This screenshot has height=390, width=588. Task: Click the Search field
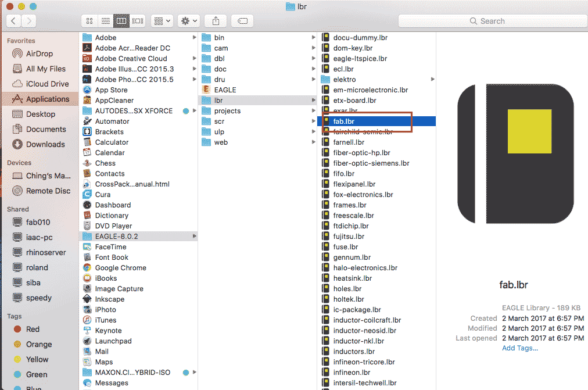[493, 21]
